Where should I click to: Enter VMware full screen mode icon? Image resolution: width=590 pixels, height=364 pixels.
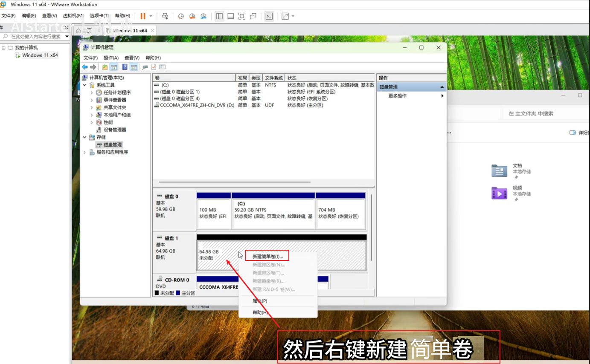point(242,16)
